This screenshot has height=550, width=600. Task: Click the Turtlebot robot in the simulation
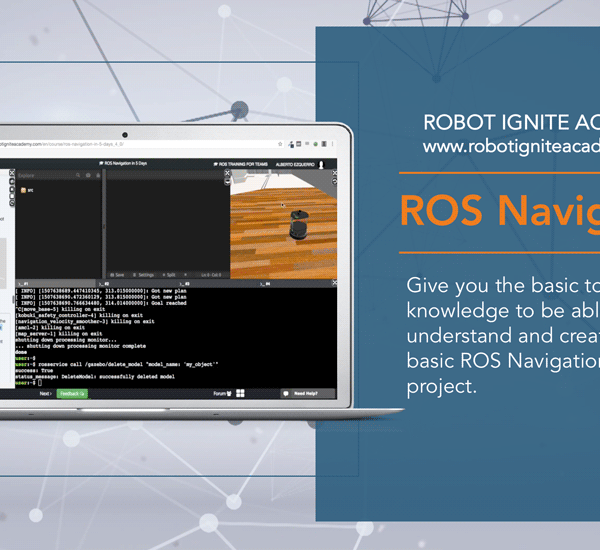click(299, 225)
